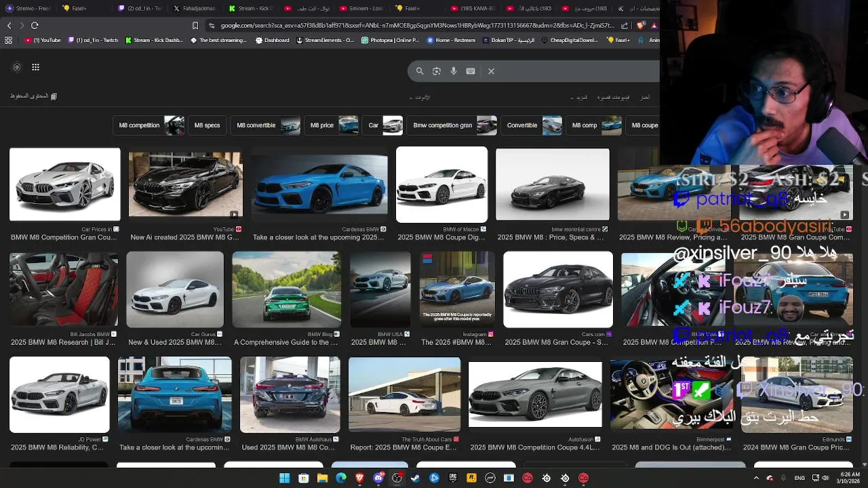
Task: Click the magnifier search icon in searchbox
Action: (420, 71)
